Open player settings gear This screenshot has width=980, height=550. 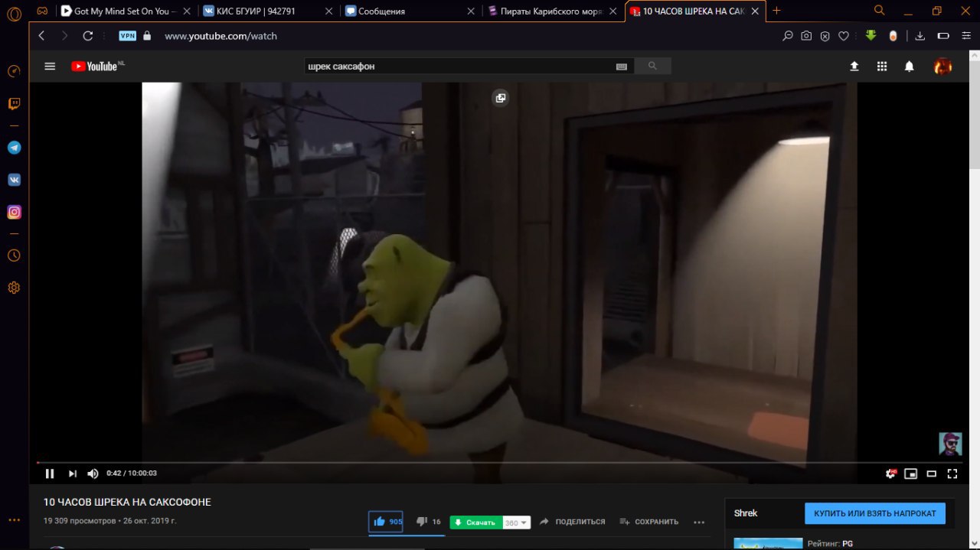click(890, 474)
